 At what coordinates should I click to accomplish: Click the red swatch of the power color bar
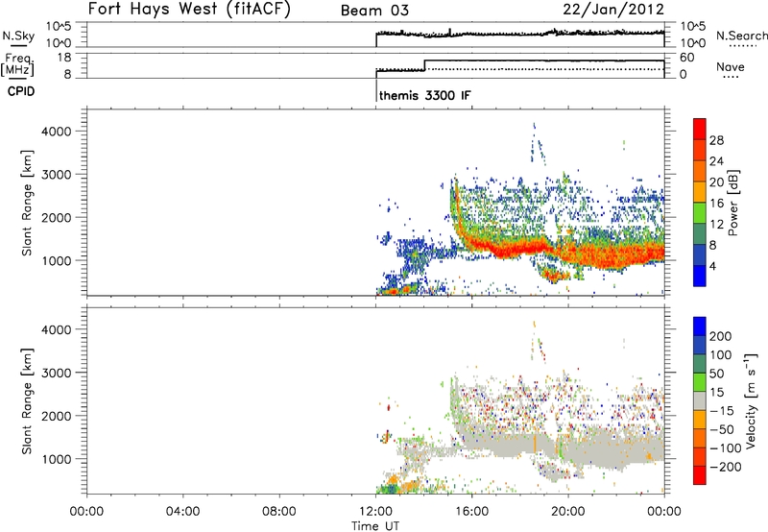point(700,129)
